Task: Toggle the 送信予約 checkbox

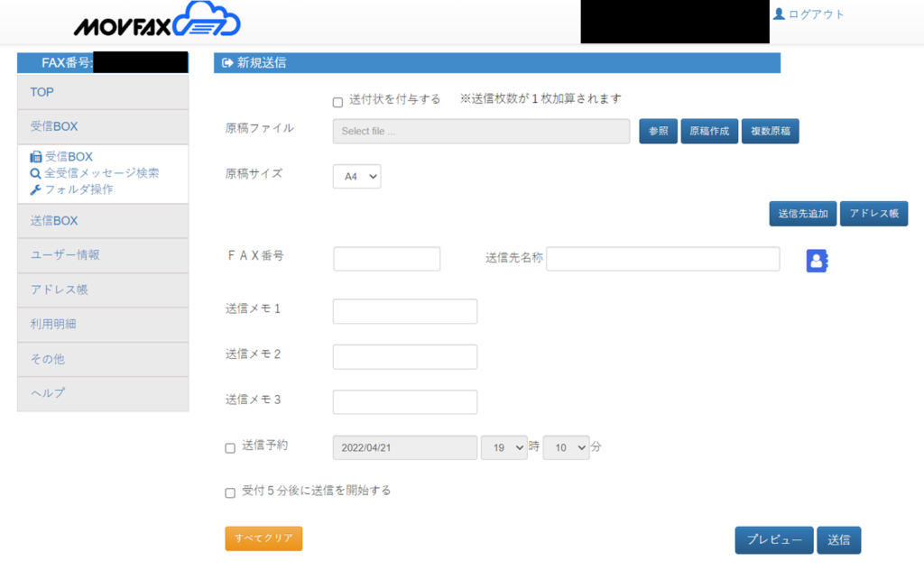Action: (x=230, y=447)
